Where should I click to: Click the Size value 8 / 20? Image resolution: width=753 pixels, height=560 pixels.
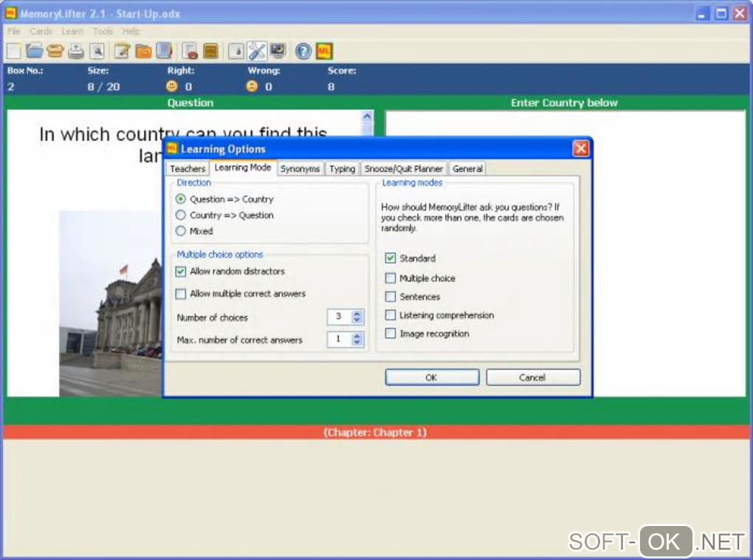(x=104, y=87)
